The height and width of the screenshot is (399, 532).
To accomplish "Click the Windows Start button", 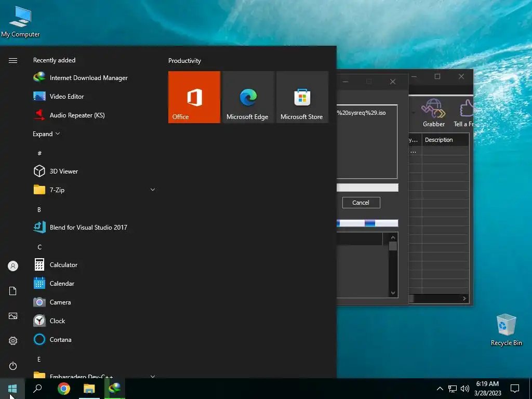I will 12,389.
